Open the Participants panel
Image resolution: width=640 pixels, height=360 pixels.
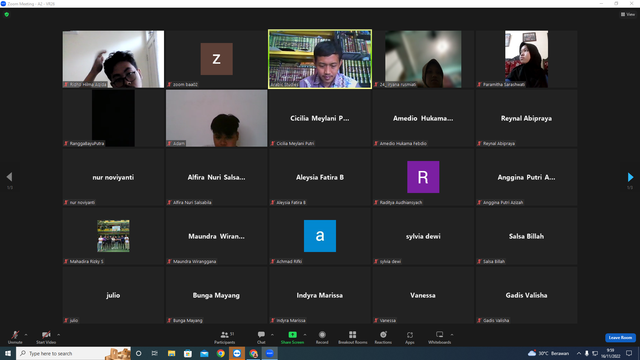click(224, 337)
